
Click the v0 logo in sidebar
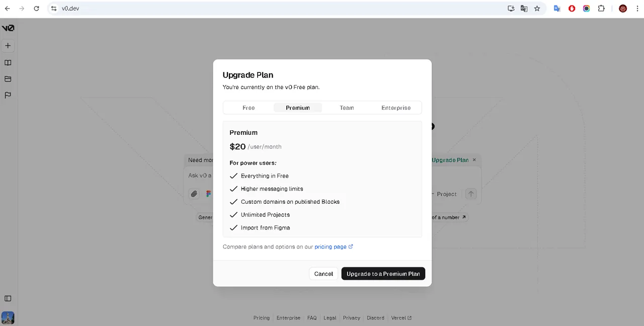pos(8,28)
